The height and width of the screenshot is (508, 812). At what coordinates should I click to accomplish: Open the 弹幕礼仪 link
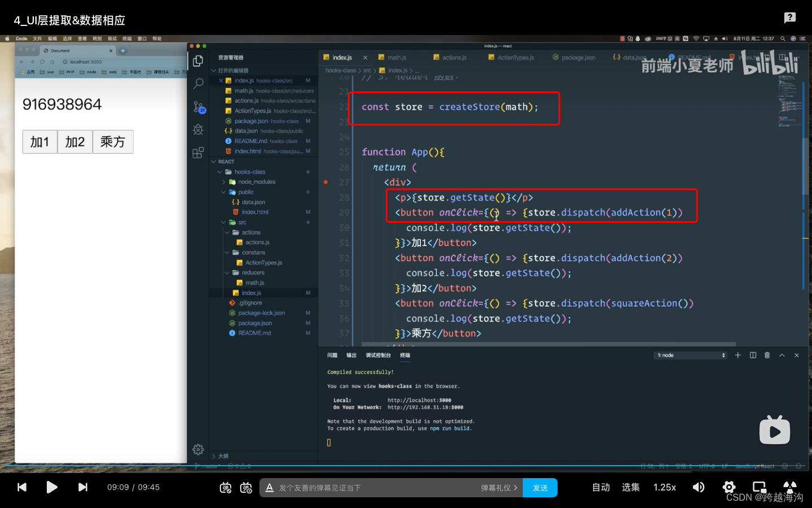pos(499,488)
